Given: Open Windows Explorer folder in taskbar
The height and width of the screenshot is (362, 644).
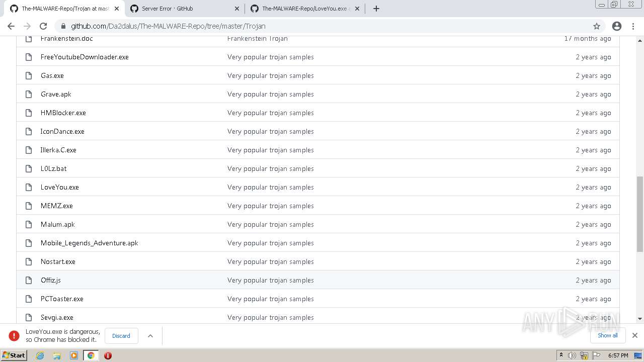Looking at the screenshot, I should click(x=57, y=355).
